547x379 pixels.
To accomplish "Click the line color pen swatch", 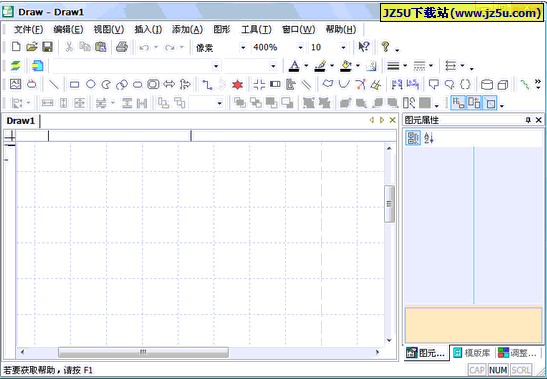I will [x=320, y=66].
